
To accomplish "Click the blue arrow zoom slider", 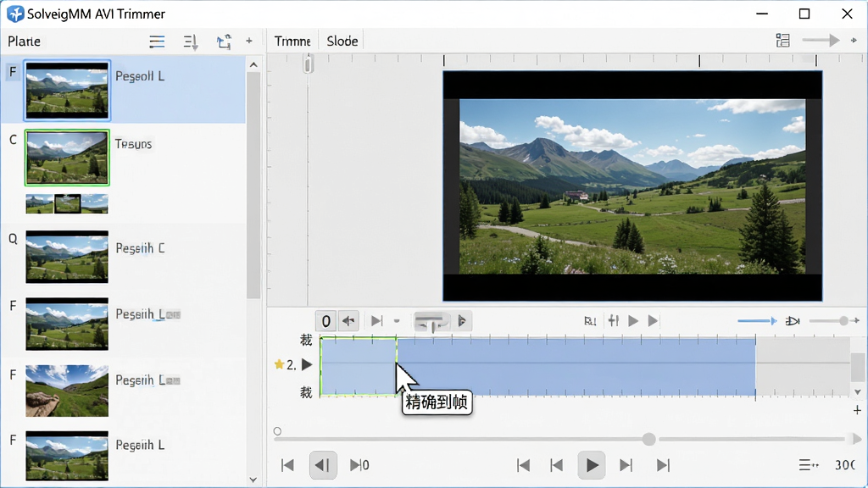I will [757, 321].
